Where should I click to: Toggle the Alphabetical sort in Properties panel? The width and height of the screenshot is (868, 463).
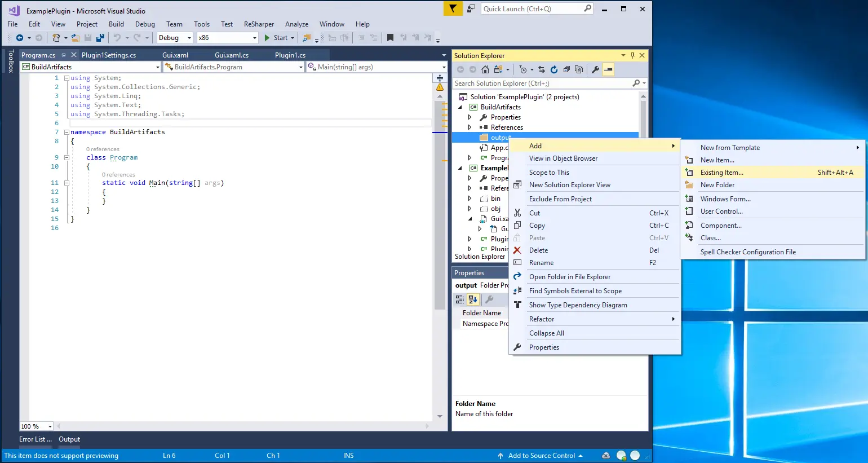[x=473, y=299]
